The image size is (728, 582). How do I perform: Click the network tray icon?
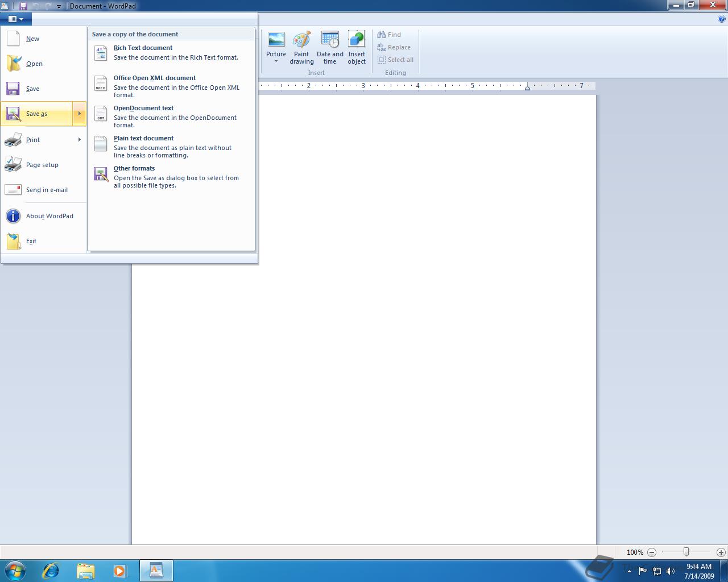[657, 571]
